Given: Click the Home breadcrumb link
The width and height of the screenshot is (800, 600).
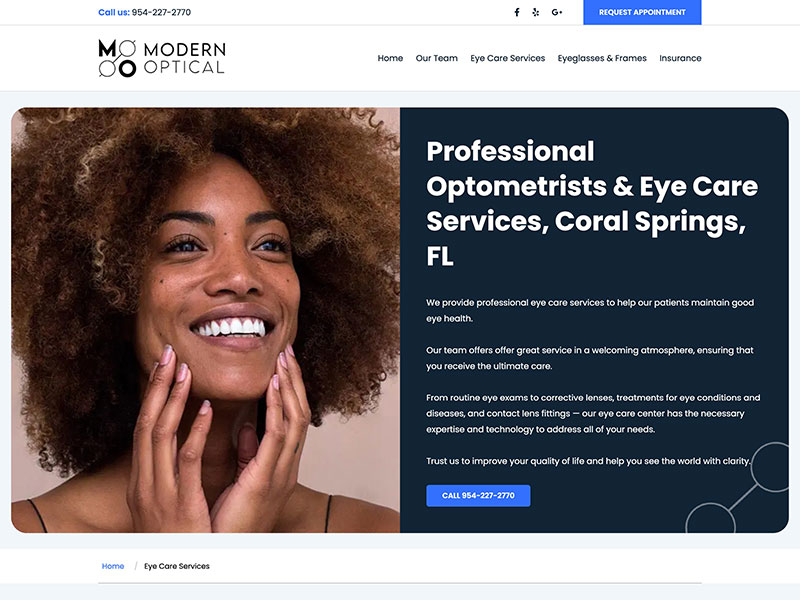Looking at the screenshot, I should click(113, 566).
